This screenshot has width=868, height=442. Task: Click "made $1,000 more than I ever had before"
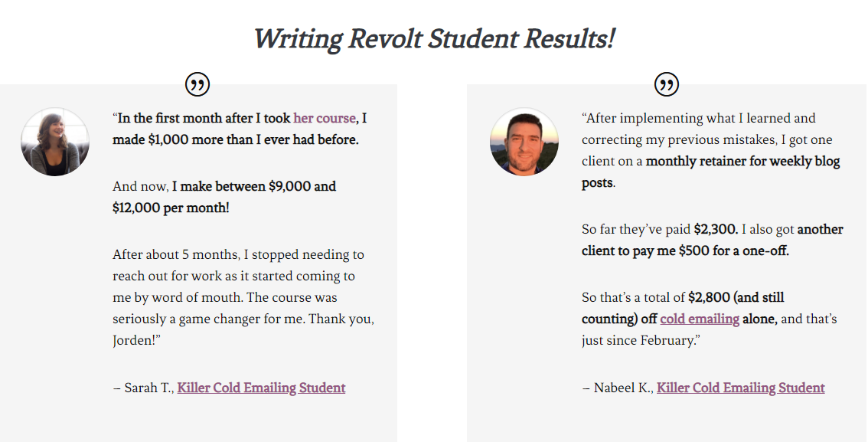pos(235,139)
